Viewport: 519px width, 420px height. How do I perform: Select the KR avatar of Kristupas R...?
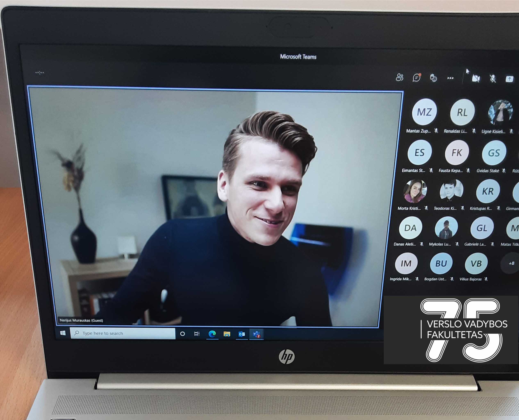coord(488,191)
